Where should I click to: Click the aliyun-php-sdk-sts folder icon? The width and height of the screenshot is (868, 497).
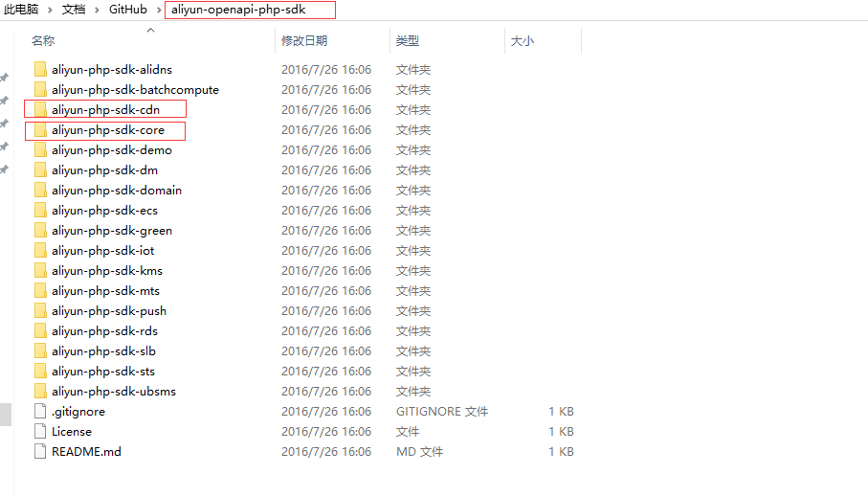(x=40, y=371)
